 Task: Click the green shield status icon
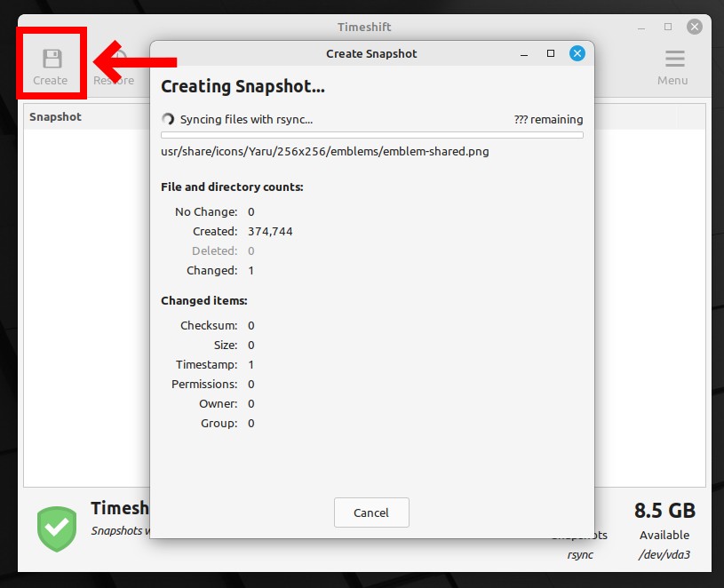point(57,528)
